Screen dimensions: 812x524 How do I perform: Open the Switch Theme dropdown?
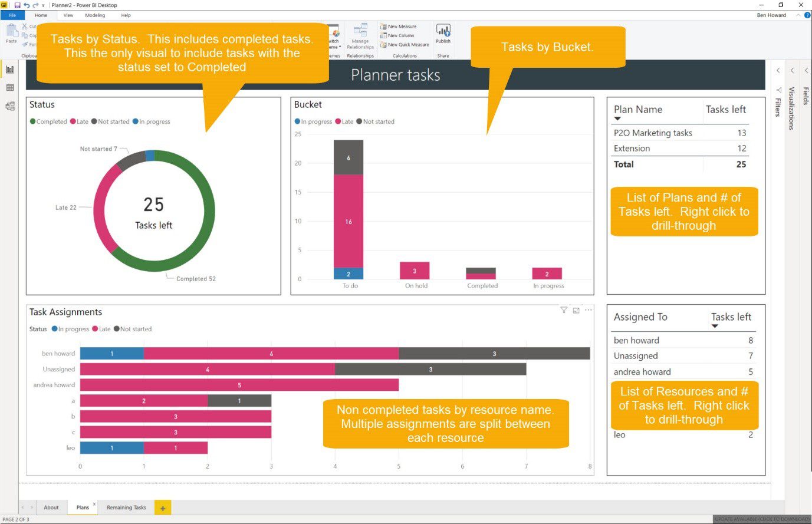334,37
